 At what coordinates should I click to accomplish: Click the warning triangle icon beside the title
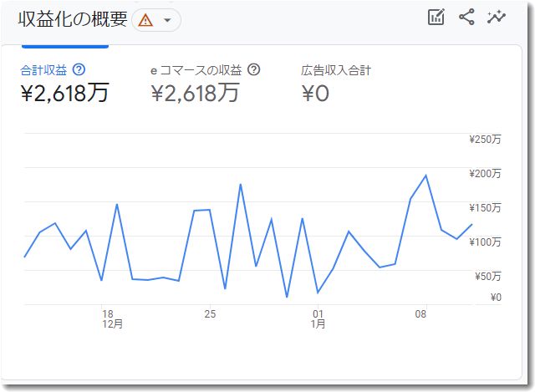[145, 20]
